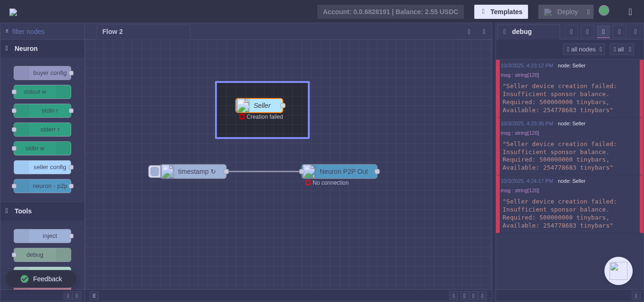Open the round floating chat widget
The width and height of the screenshot is (644, 302).
pyautogui.click(x=618, y=271)
